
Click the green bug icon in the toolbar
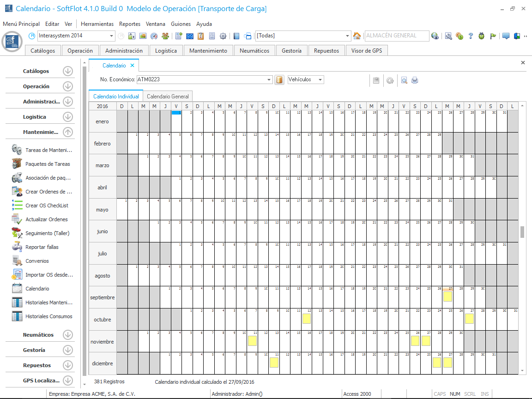pyautogui.click(x=481, y=36)
